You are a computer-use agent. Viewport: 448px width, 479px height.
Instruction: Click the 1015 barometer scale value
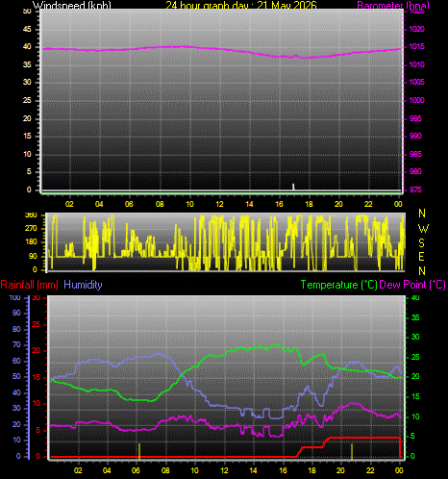[x=416, y=47]
